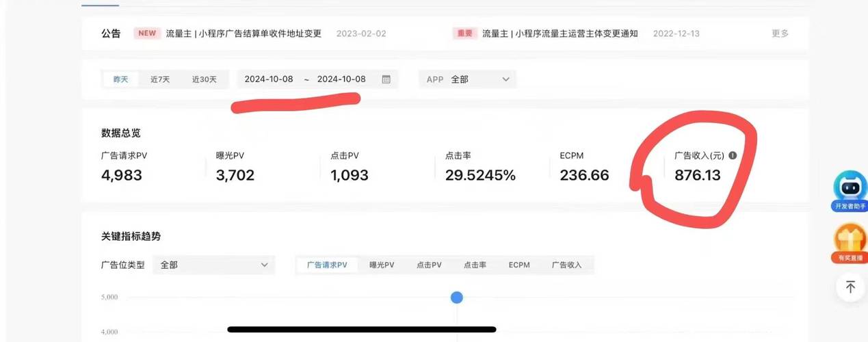
Task: Select the 近30天 time range option
Action: 204,79
